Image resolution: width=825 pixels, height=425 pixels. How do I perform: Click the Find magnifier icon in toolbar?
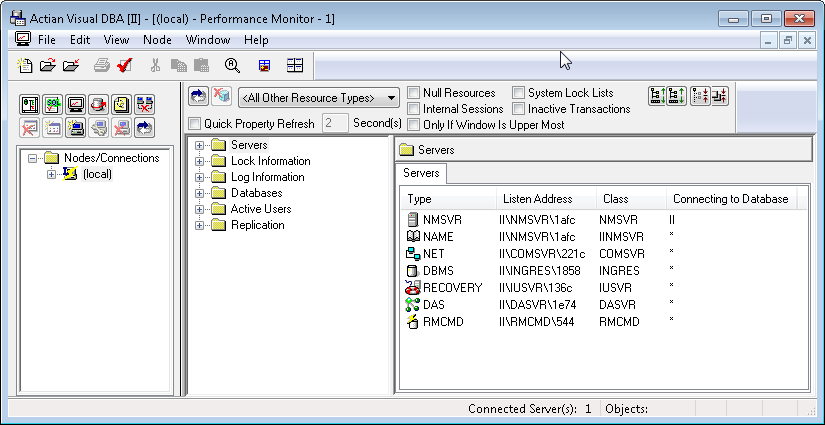(x=232, y=66)
